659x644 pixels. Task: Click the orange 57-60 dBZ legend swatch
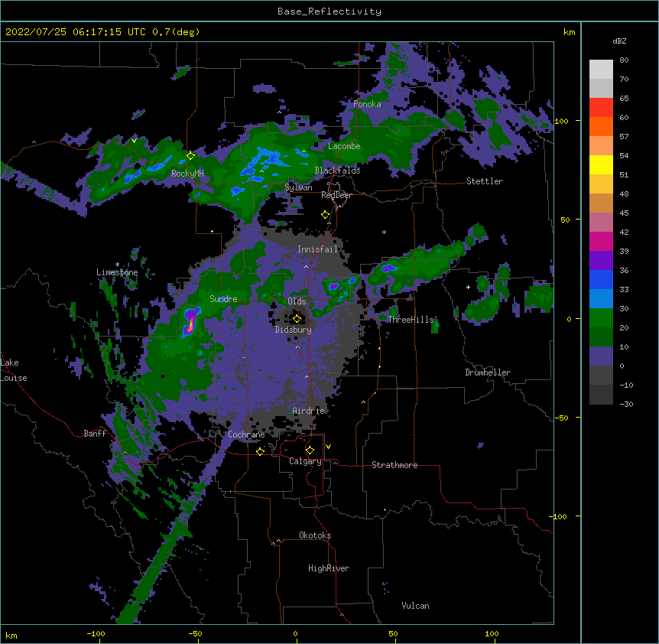(601, 126)
